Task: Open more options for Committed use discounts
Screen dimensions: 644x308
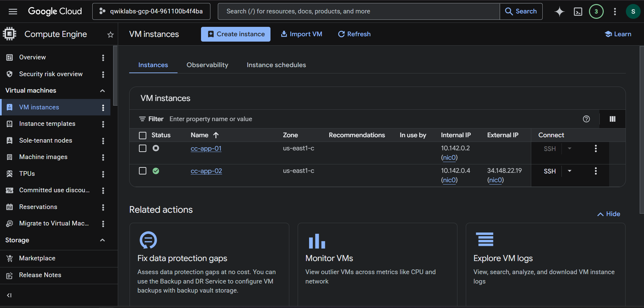Action: (x=103, y=191)
